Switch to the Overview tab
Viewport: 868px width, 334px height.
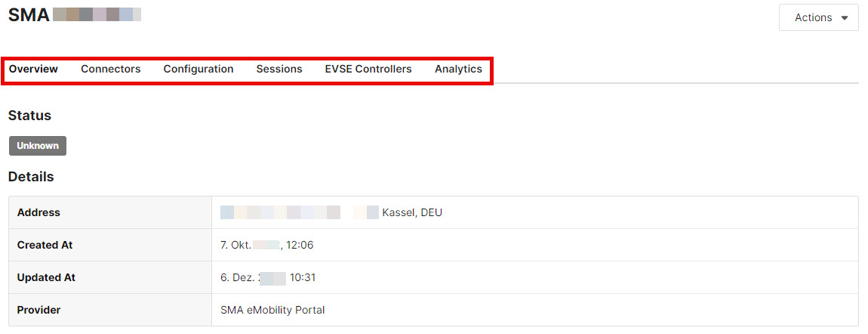tap(33, 69)
